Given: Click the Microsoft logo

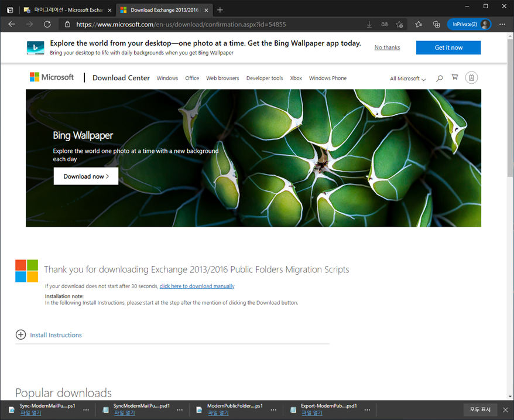Looking at the screenshot, I should click(x=52, y=77).
